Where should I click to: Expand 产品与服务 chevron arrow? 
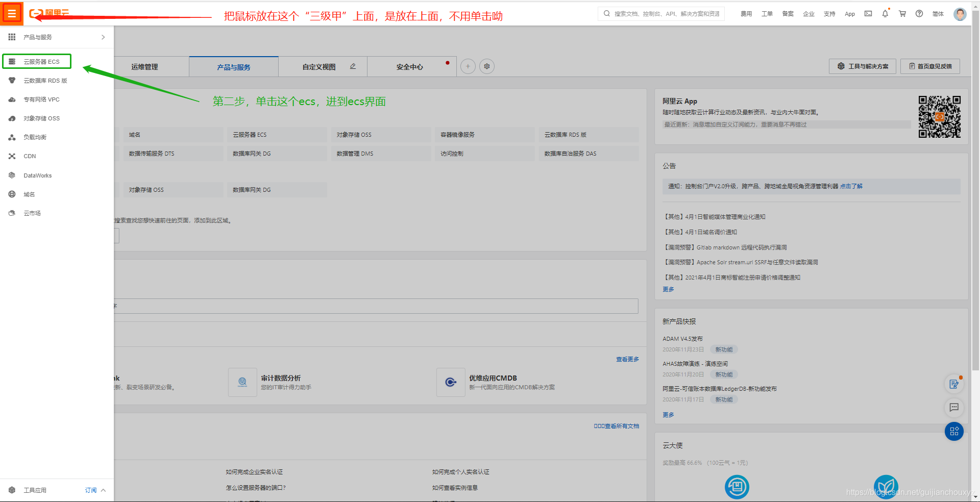103,37
